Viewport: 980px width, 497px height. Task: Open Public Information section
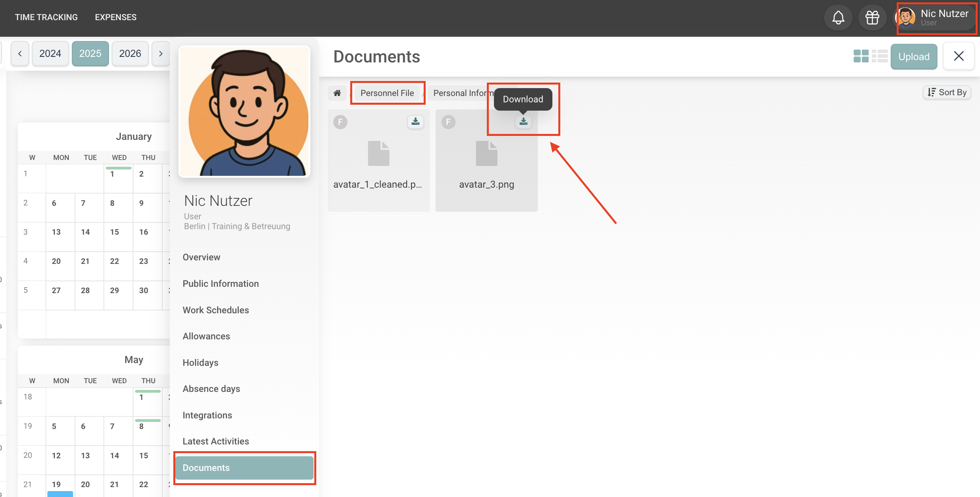click(244, 284)
